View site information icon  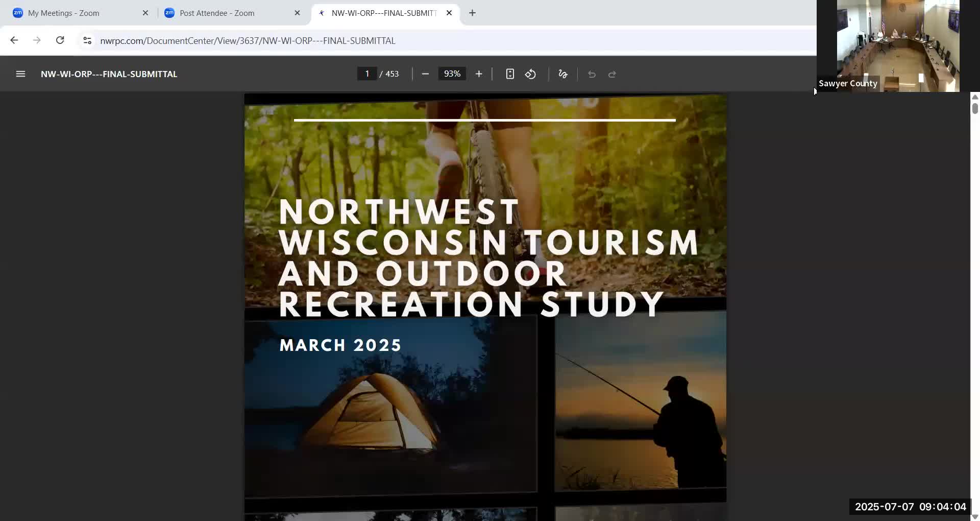click(x=87, y=40)
